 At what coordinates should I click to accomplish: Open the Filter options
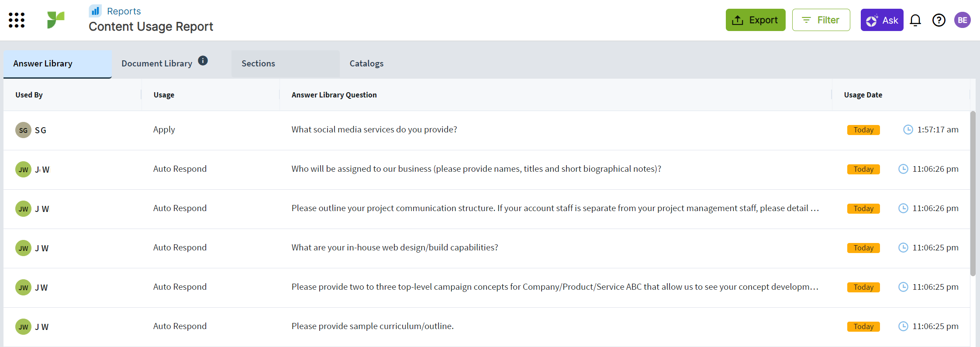point(821,20)
